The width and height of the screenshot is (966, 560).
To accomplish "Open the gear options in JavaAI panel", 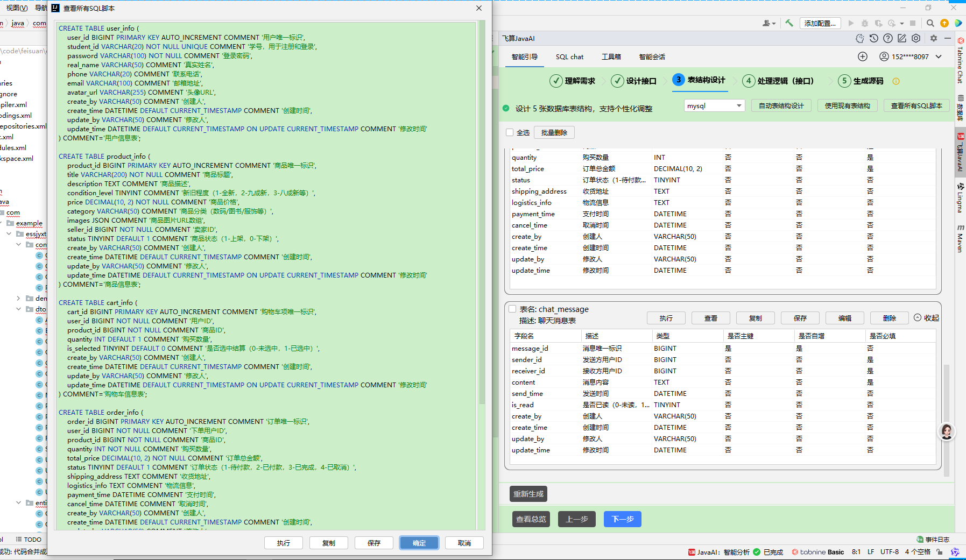I will coord(934,38).
